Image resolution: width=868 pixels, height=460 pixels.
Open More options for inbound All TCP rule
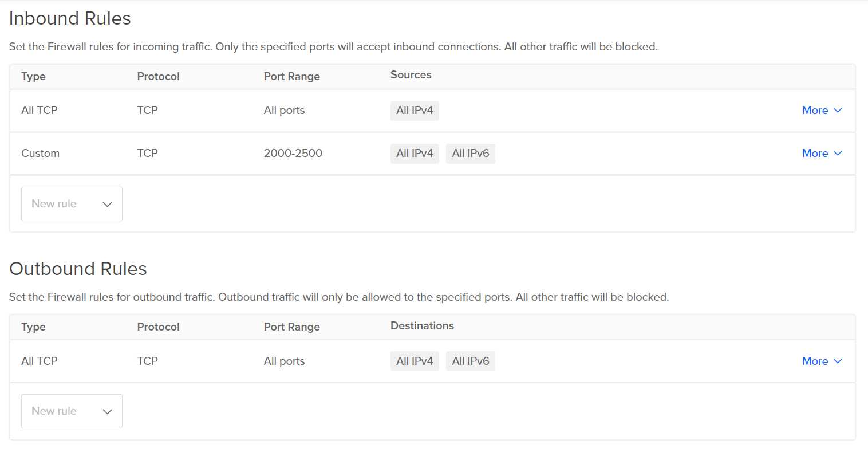click(822, 111)
